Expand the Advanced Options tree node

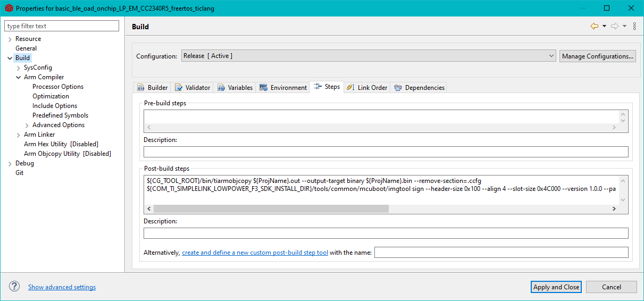[x=27, y=125]
